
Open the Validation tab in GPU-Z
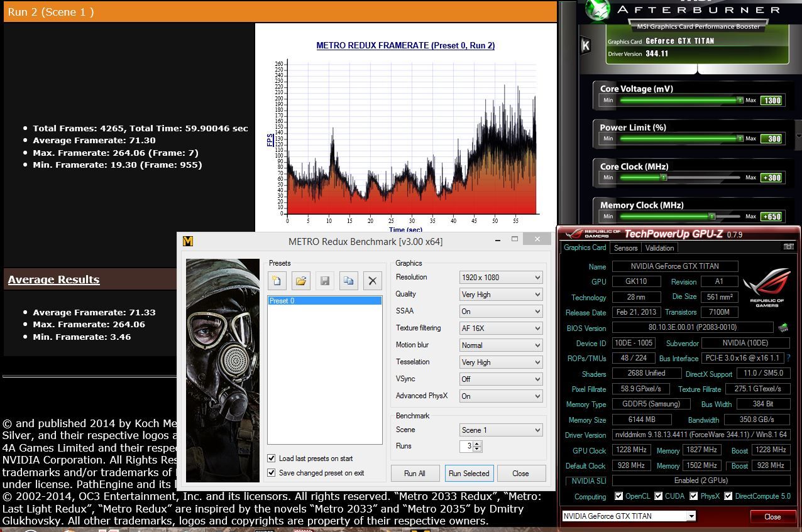click(x=659, y=248)
